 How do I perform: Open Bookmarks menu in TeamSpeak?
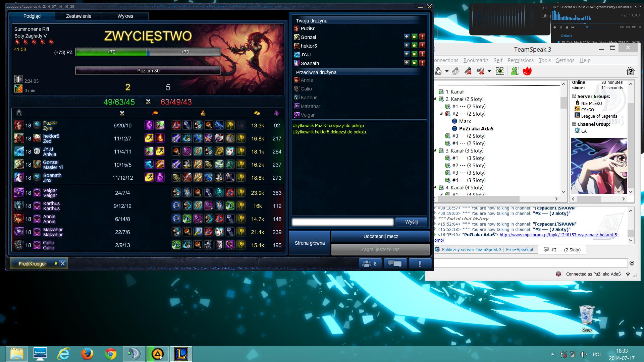coord(476,60)
